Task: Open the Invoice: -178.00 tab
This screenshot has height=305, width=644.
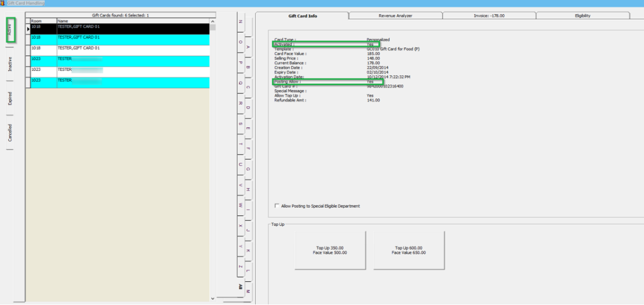Action: [x=489, y=16]
